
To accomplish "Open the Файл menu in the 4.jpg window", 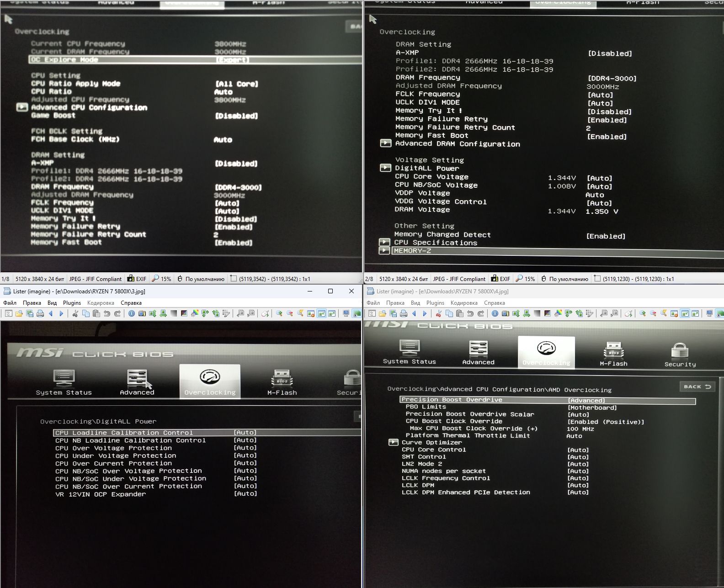I will coord(373,303).
